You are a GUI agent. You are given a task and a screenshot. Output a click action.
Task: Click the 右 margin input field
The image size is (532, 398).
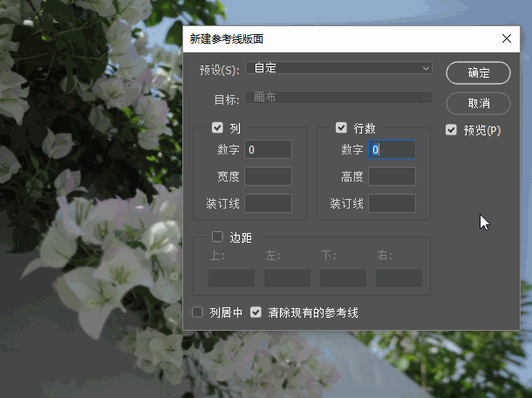399,278
